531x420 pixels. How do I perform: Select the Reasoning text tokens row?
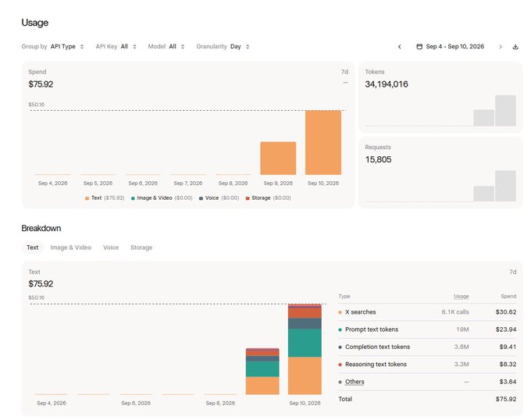point(427,365)
